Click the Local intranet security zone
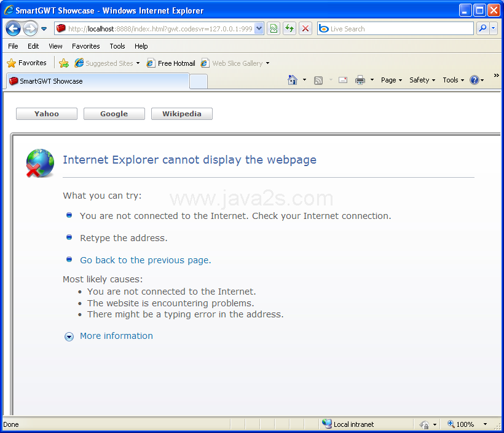 pos(348,424)
